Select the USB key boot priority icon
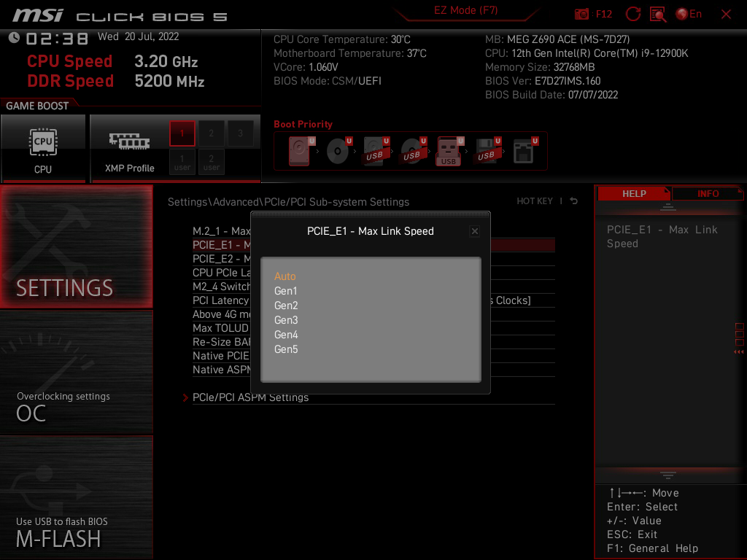This screenshot has width=747, height=560. pos(449,151)
